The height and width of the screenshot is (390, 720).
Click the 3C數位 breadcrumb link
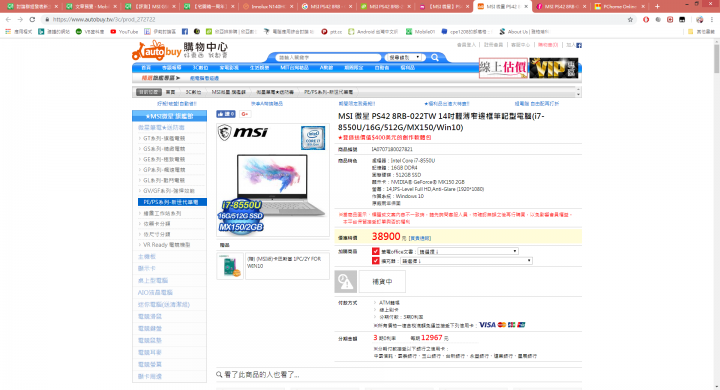click(x=193, y=92)
